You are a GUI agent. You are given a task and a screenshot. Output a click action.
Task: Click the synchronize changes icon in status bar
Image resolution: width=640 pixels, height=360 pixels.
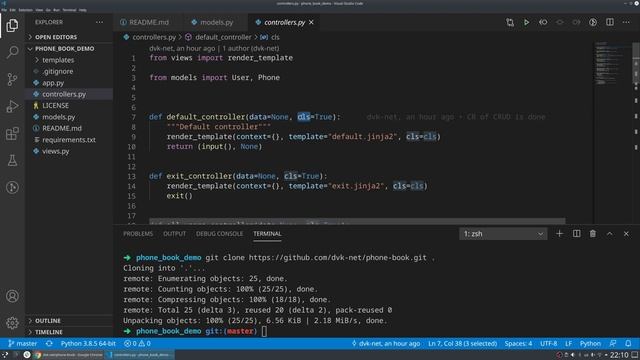coord(49,344)
